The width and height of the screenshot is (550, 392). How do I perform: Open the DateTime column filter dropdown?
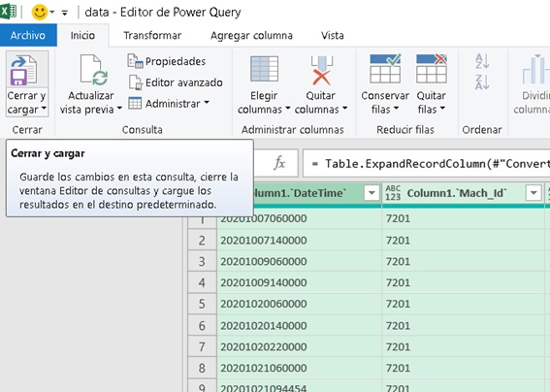tap(372, 193)
